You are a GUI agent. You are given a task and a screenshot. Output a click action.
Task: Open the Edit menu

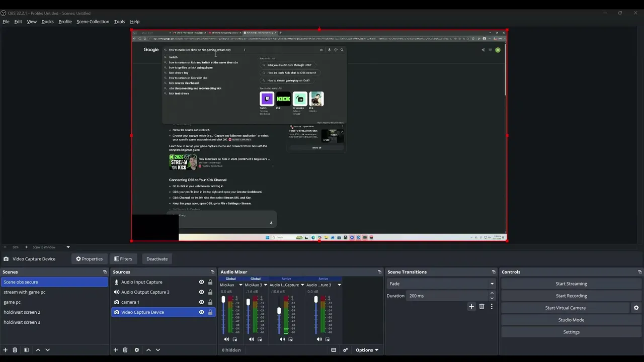(18, 22)
